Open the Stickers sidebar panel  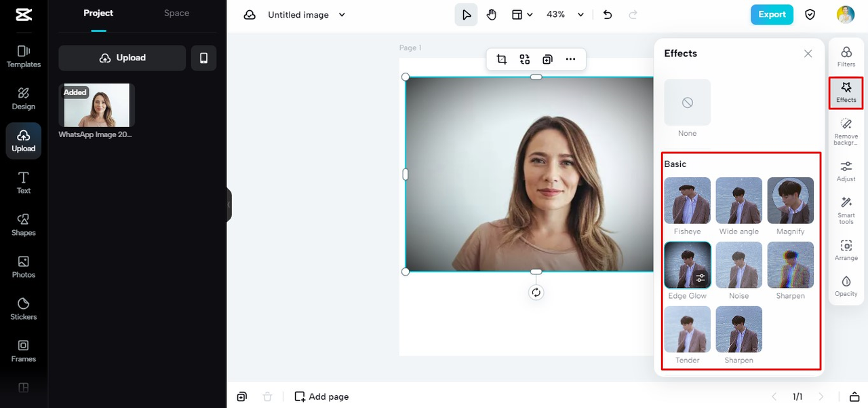click(x=24, y=309)
